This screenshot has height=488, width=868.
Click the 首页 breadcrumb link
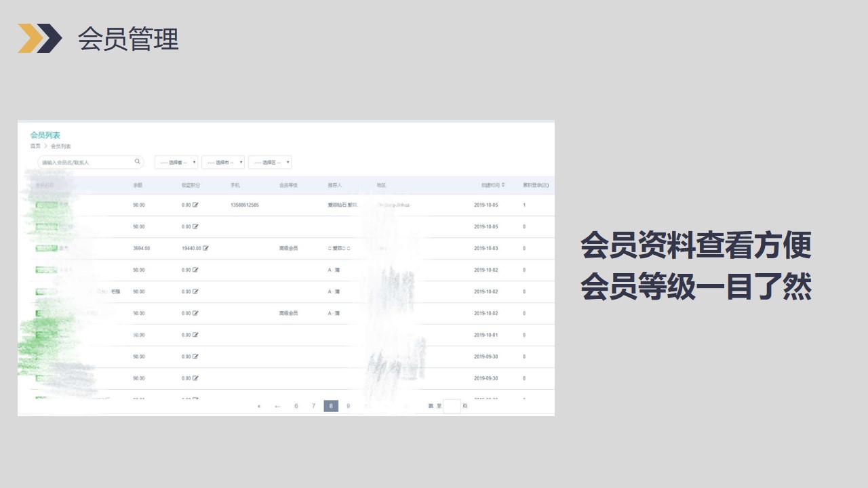[x=35, y=146]
